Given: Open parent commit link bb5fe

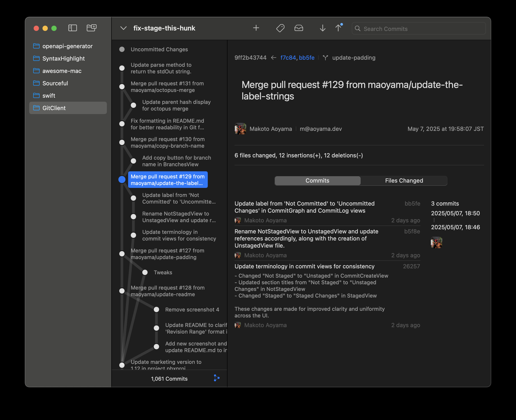Looking at the screenshot, I should (x=306, y=57).
